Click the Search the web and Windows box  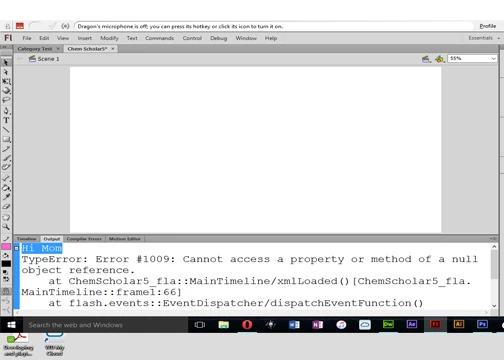pos(105,325)
